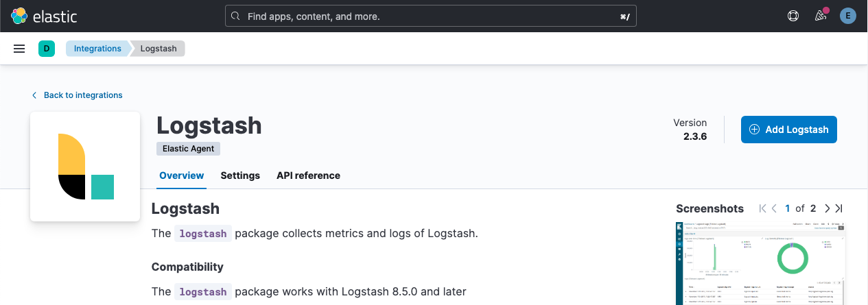Screen dimensions: 868x305
Task: Select the Overview tab
Action: [x=182, y=175]
